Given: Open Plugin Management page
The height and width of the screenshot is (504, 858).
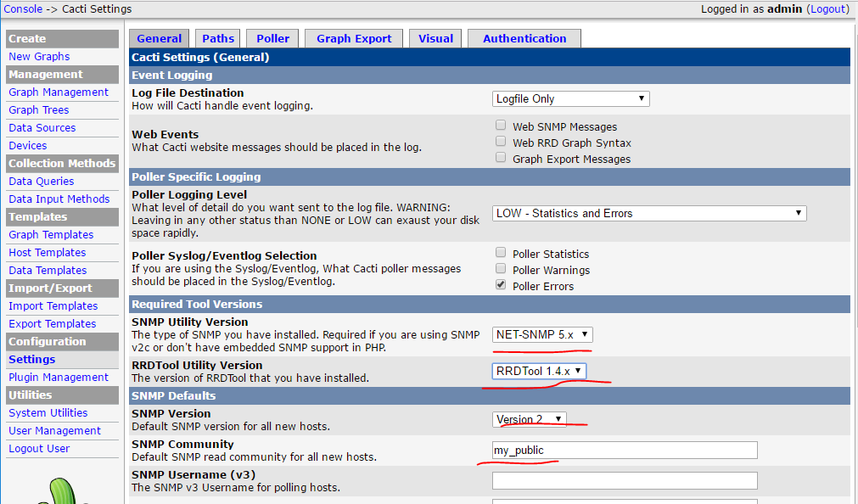Looking at the screenshot, I should coord(59,377).
